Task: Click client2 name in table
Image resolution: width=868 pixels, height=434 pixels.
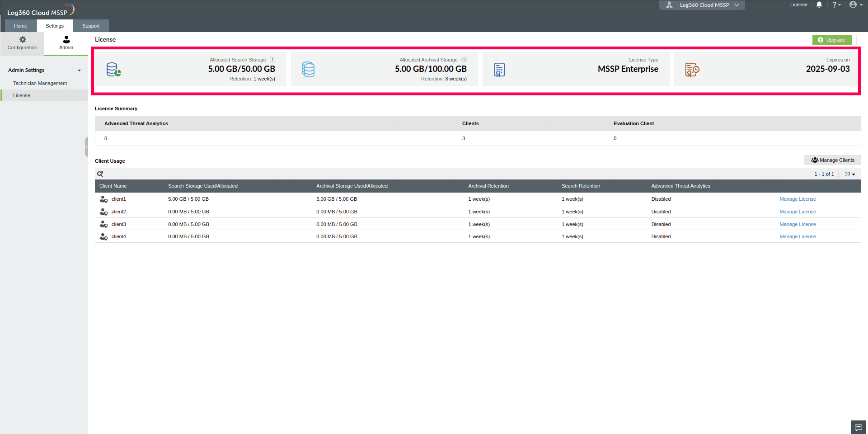Action: point(119,212)
